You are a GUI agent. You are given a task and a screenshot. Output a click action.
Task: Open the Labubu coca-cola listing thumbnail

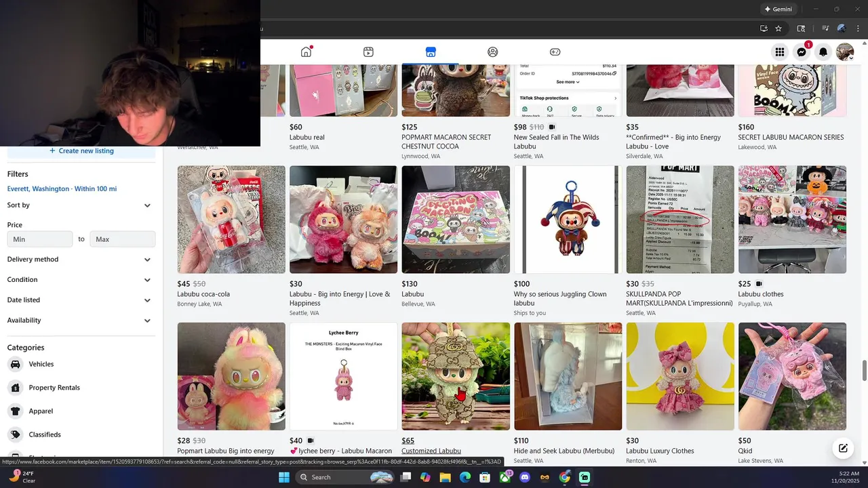click(x=231, y=220)
